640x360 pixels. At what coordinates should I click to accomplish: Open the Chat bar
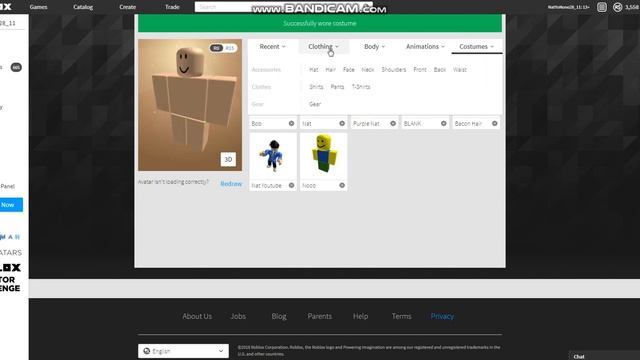(604, 356)
